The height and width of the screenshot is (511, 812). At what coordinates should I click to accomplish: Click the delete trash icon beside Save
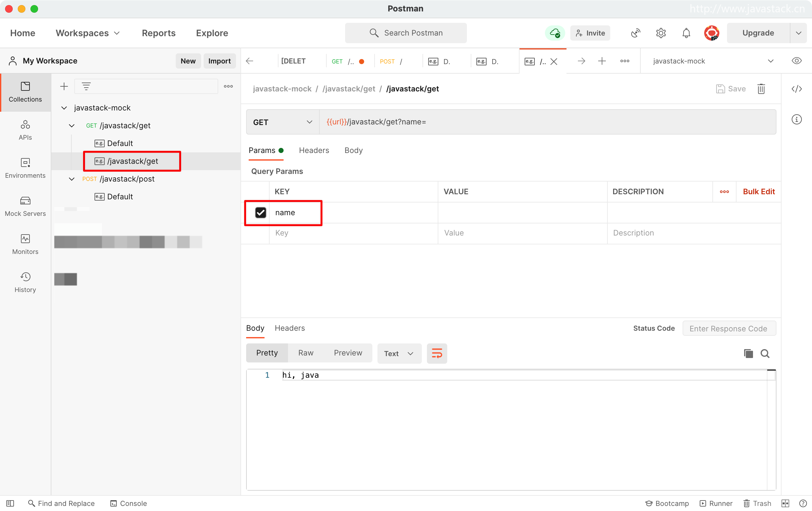click(761, 89)
